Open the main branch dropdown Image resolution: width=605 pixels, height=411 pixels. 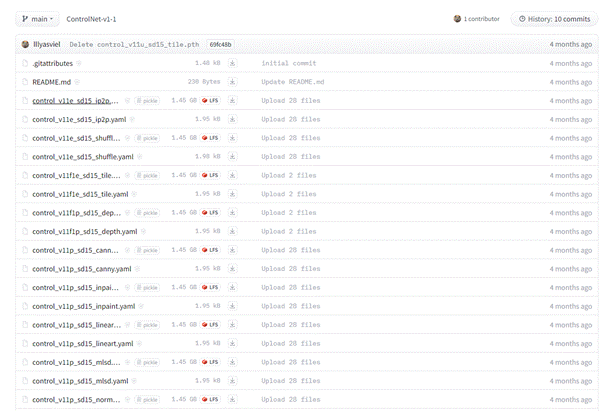coord(36,19)
